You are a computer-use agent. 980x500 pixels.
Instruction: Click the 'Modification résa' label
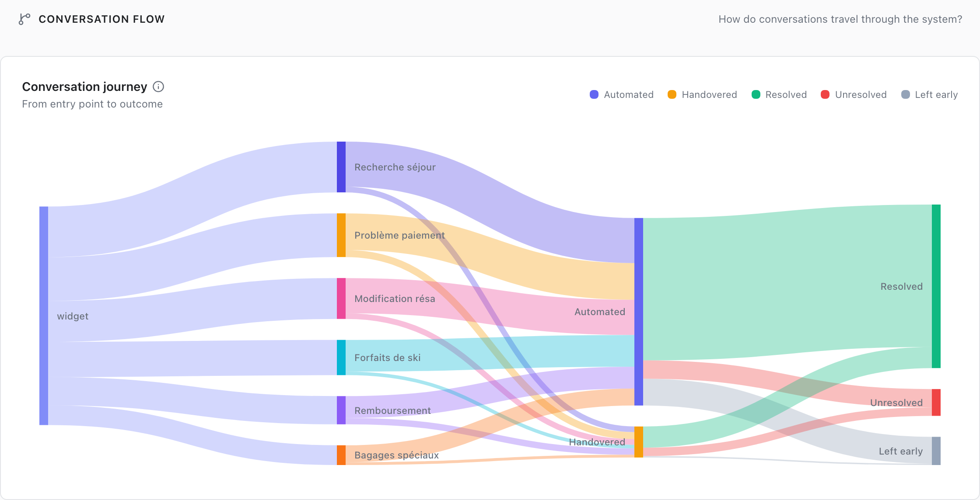coord(395,299)
